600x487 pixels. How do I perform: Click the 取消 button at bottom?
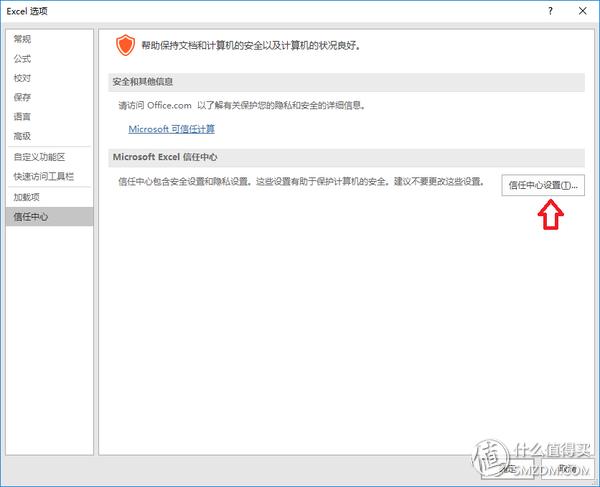pyautogui.click(x=568, y=469)
